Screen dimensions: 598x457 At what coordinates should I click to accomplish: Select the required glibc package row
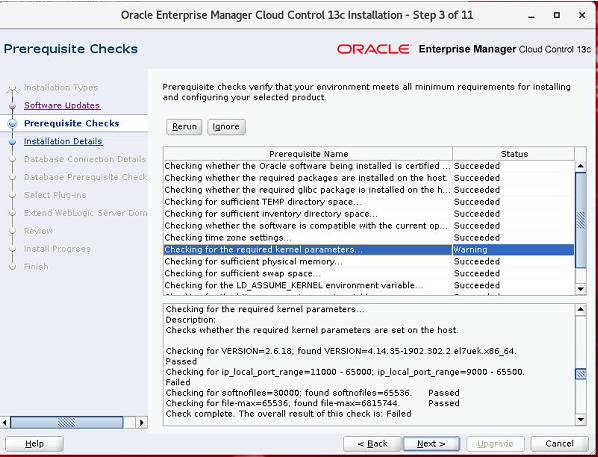click(x=369, y=190)
